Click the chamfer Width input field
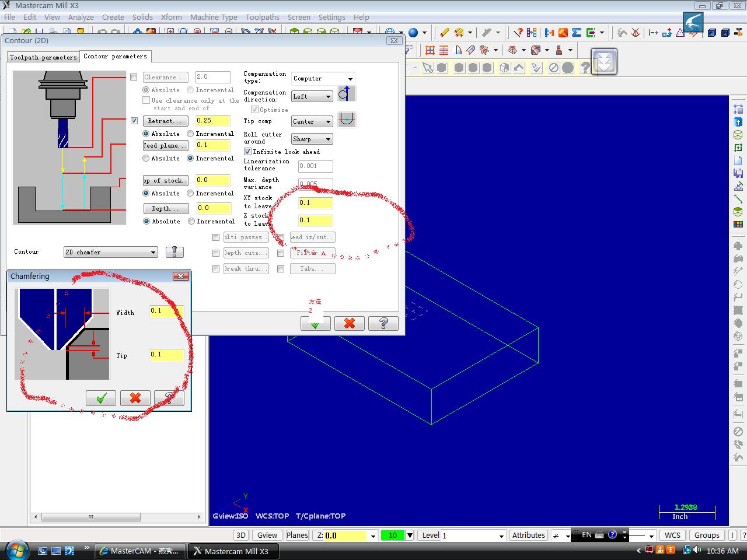747x560 pixels. [x=166, y=312]
